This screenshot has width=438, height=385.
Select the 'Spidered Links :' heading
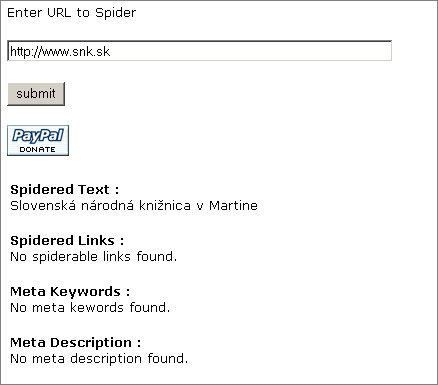67,240
